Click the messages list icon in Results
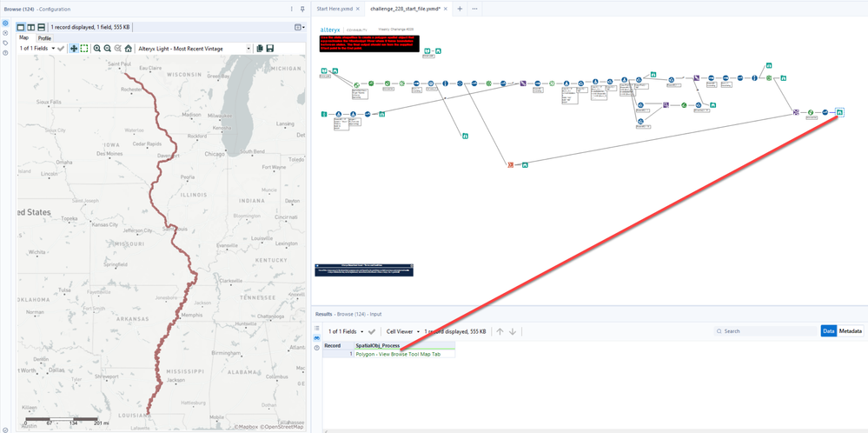This screenshot has width=868, height=433. click(316, 328)
